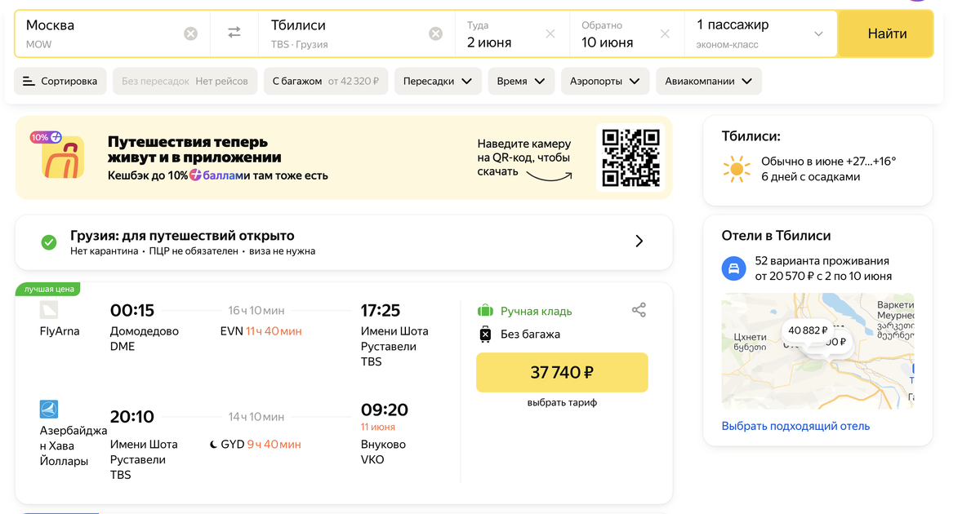Open the Авиакомпании dropdown filter
Image resolution: width=980 pixels, height=514 pixels.
tap(709, 81)
